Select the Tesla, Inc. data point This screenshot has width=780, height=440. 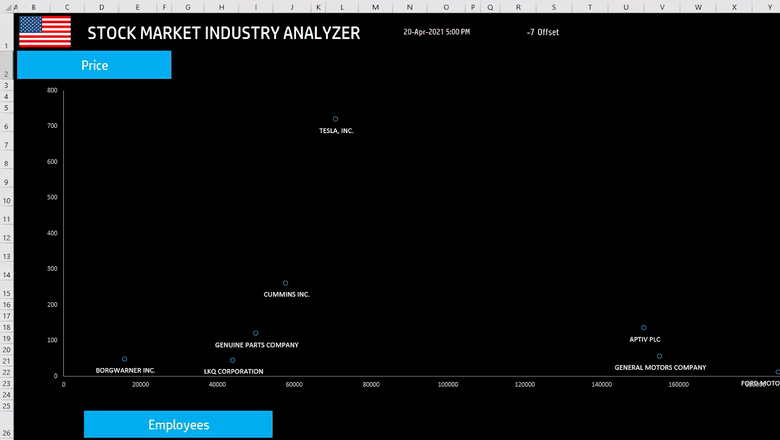pos(335,119)
